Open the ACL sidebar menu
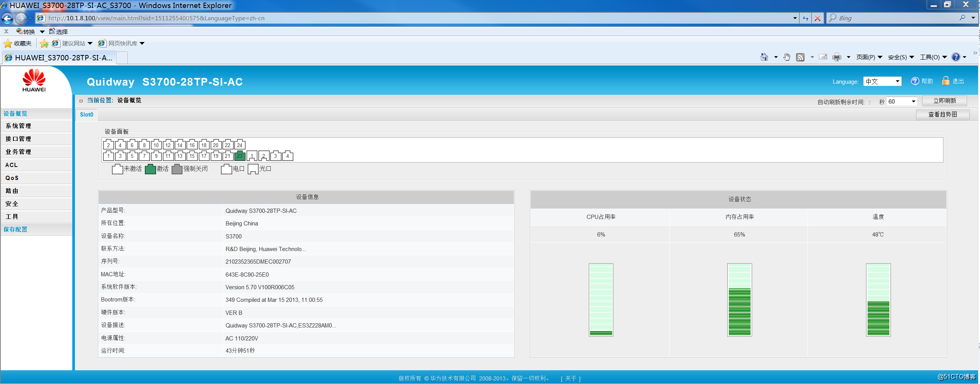 (x=36, y=165)
